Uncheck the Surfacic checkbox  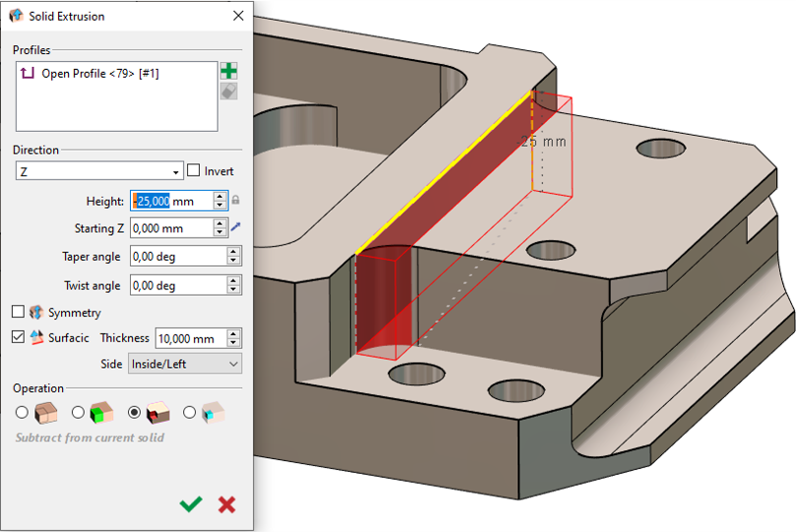coord(18,338)
